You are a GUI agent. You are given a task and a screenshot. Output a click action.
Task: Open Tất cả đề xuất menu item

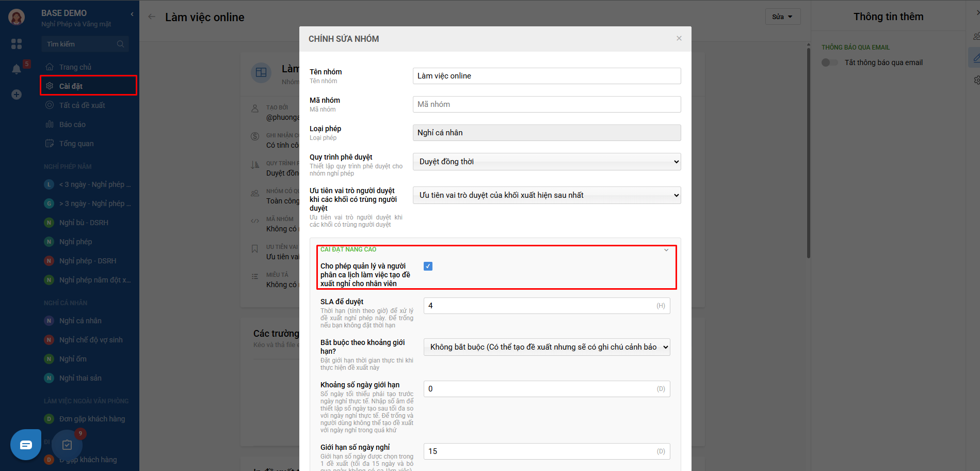click(x=82, y=105)
